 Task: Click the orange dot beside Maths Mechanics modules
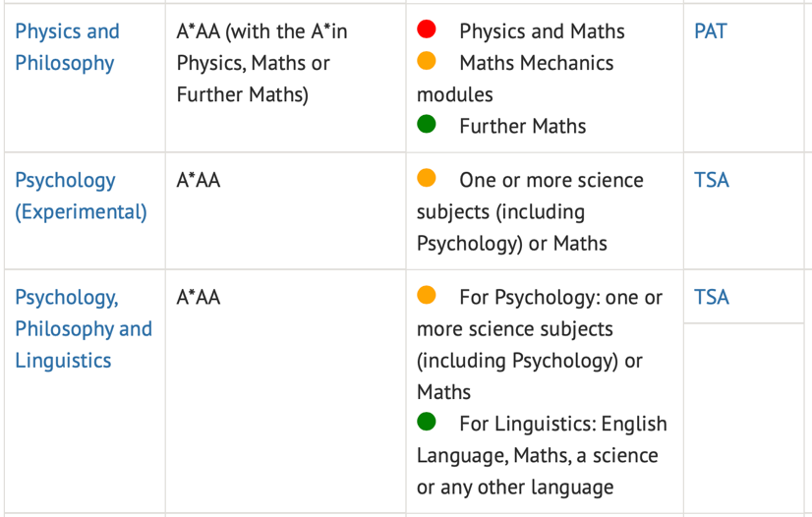pyautogui.click(x=427, y=61)
